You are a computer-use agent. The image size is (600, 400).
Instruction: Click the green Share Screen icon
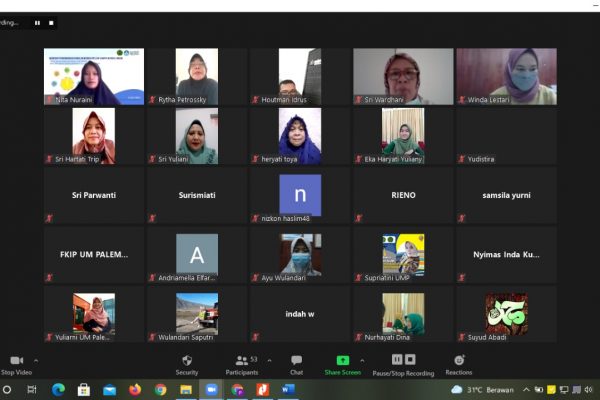click(343, 360)
